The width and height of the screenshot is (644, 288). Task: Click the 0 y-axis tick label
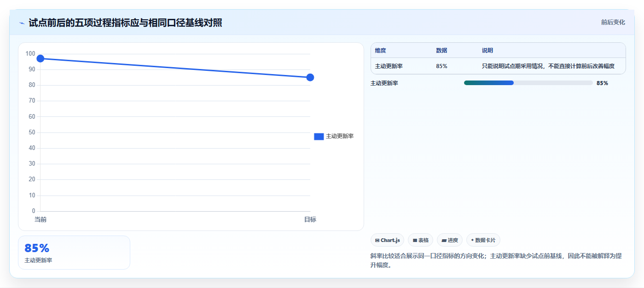34,211
